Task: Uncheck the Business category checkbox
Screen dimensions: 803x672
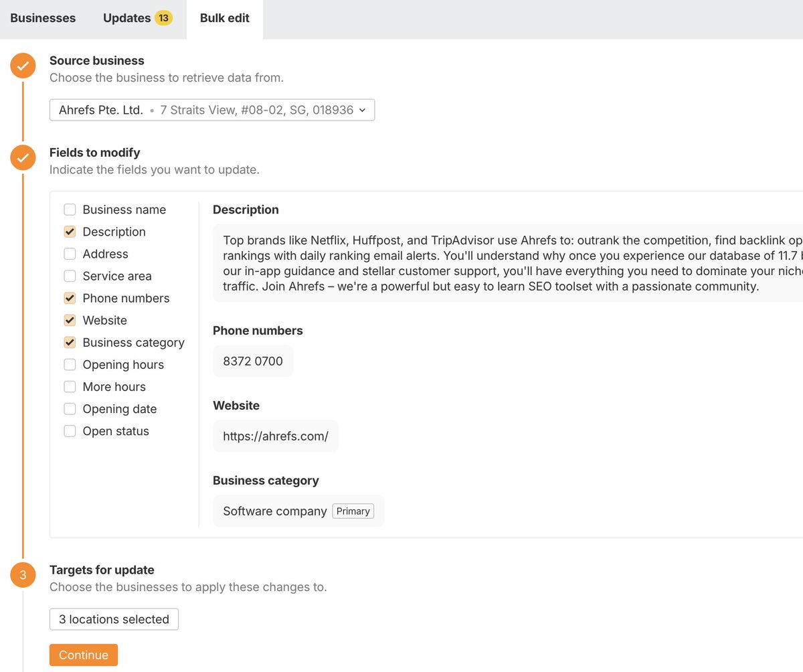Action: click(70, 342)
